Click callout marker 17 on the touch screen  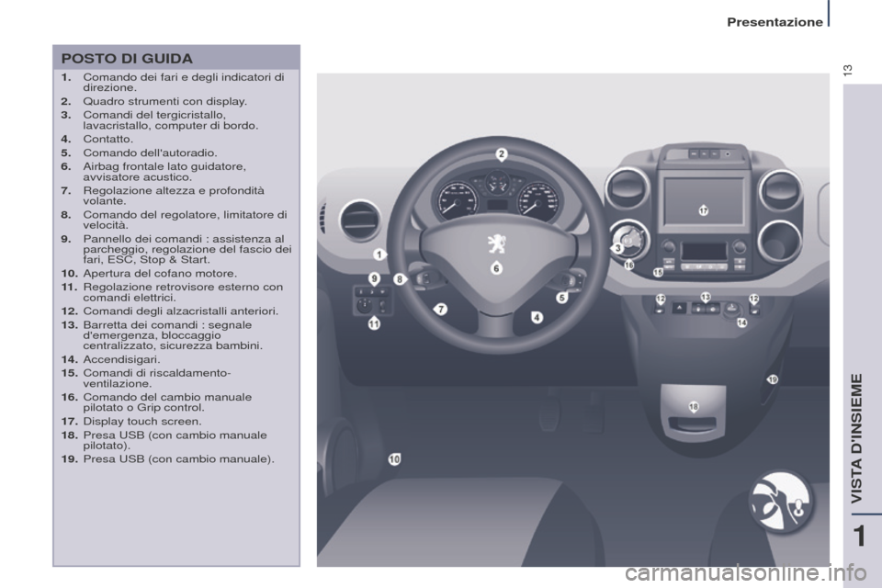pos(703,210)
